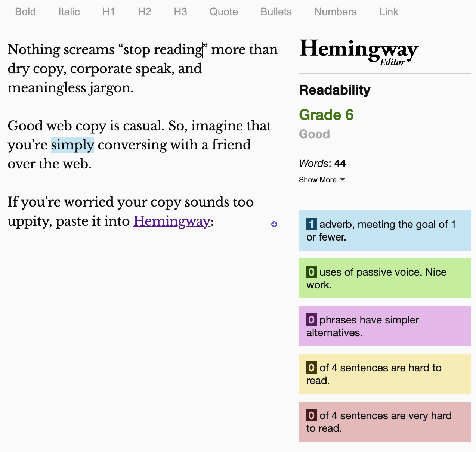Format text as H3 heading
The image size is (476, 452).
pos(180,12)
